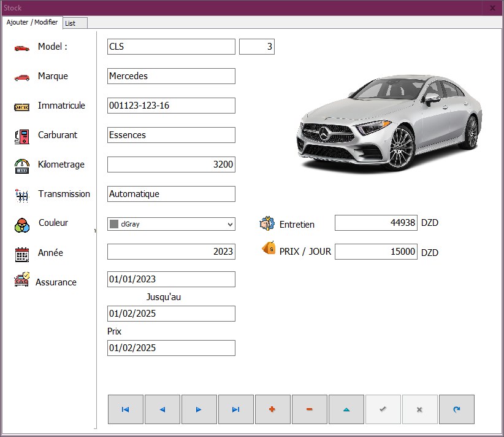Open the Couleur dropdown arrow
Image resolution: width=504 pixels, height=437 pixels.
point(230,224)
